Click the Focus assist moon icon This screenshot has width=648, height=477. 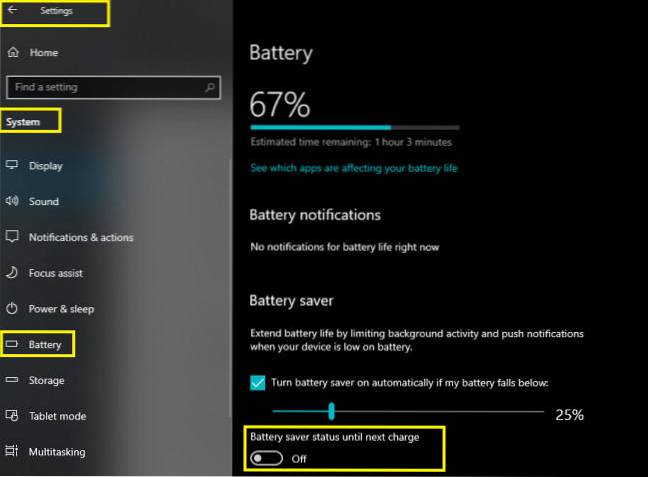pos(12,272)
